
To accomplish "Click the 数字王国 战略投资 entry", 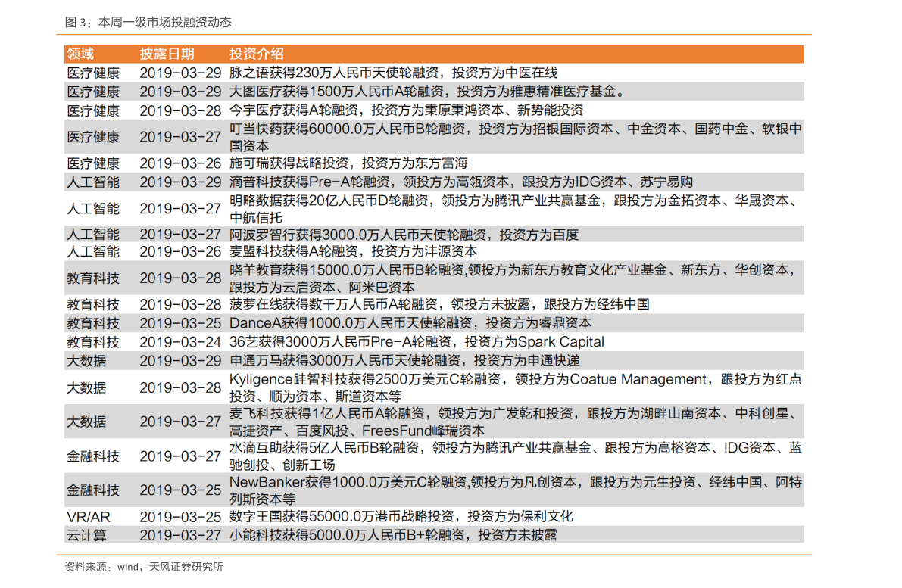I will click(x=401, y=516).
